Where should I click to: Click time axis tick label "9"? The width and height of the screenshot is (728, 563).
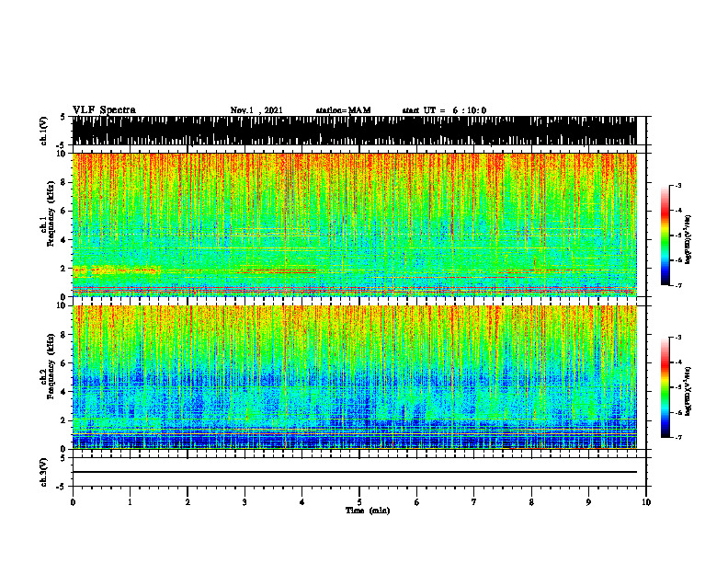point(588,502)
